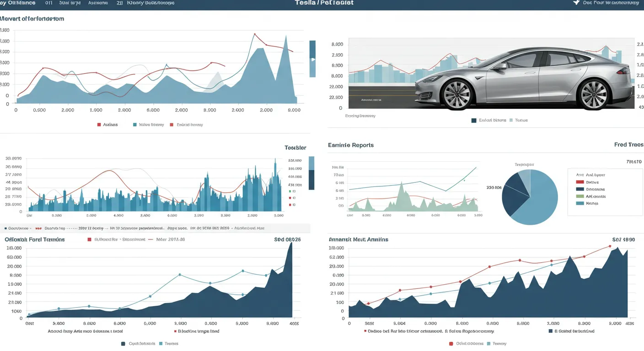
Task: Click the "S0d 08026" value above the bottom-left chart
Action: click(x=287, y=239)
